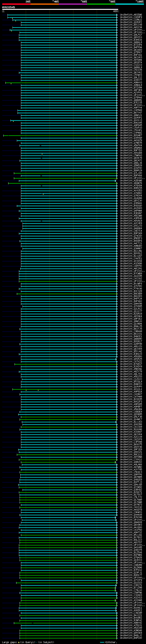Select the UniRef100_A9TDH4 entry
Image resolution: width=146 pixels, height=644 pixels.
click(x=131, y=60)
